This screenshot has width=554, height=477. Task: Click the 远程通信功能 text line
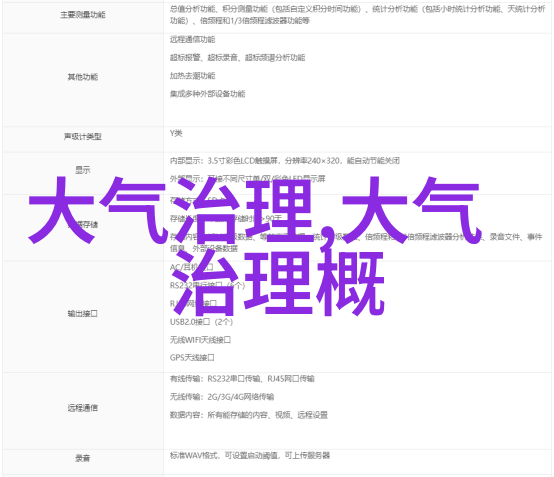click(192, 40)
